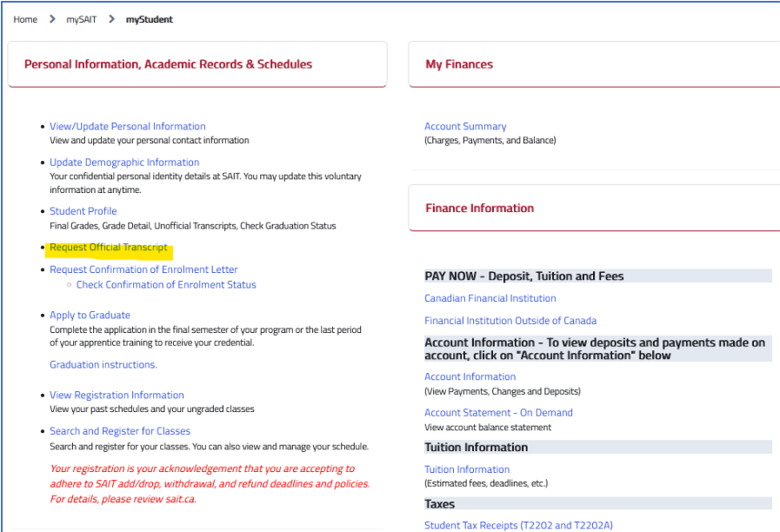Click mySAIT in the breadcrumb trail

coord(81,19)
